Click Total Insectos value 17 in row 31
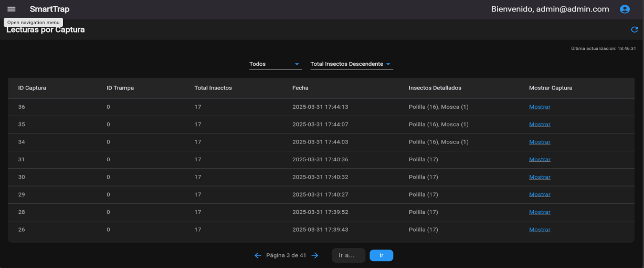This screenshot has height=268, width=644. pos(198,159)
